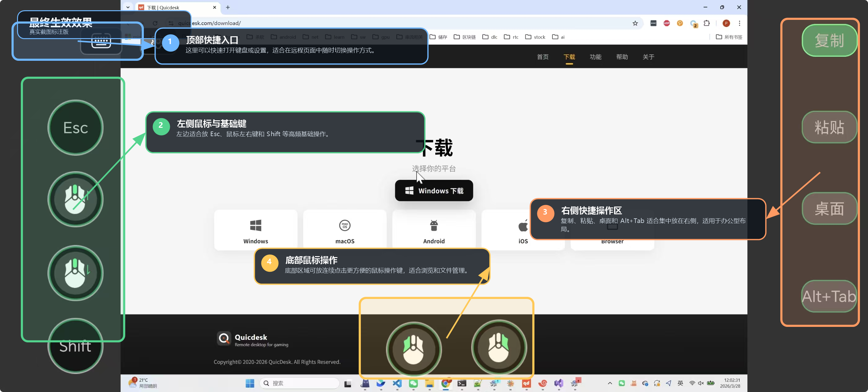Open the stock bookmark folder
Screen dimensions: 868x392
click(x=535, y=37)
